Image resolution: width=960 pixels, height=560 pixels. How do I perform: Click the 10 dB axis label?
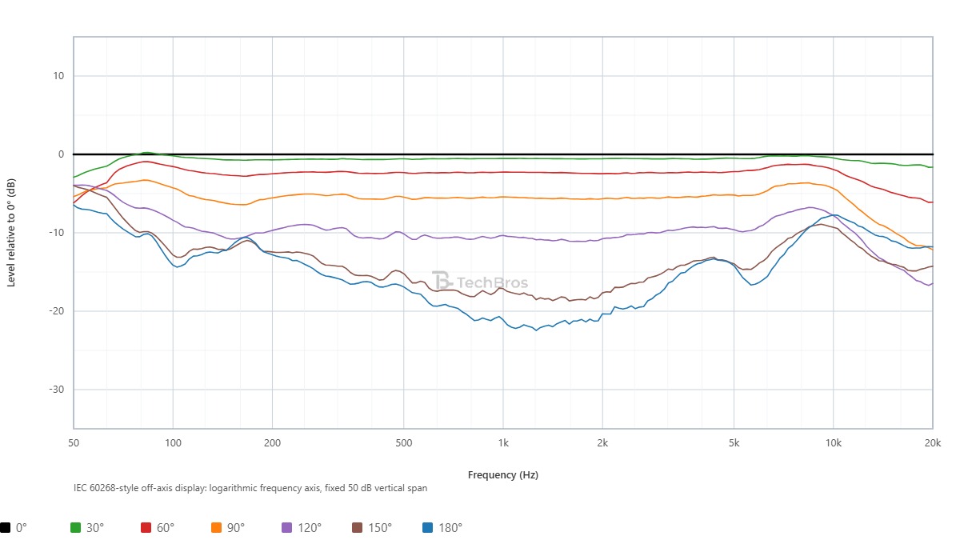[58, 76]
